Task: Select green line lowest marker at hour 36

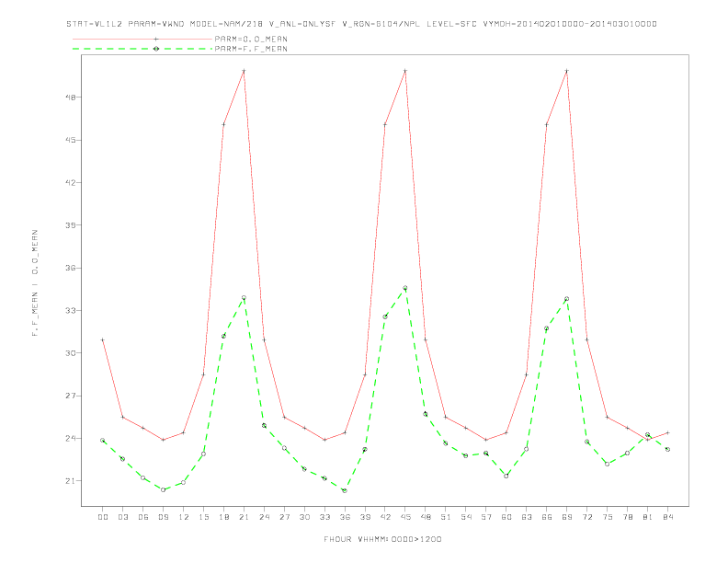Action: click(x=345, y=490)
